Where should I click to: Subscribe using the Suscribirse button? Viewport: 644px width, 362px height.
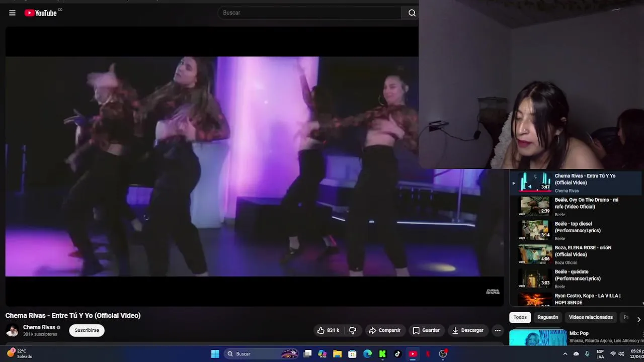[x=87, y=330]
